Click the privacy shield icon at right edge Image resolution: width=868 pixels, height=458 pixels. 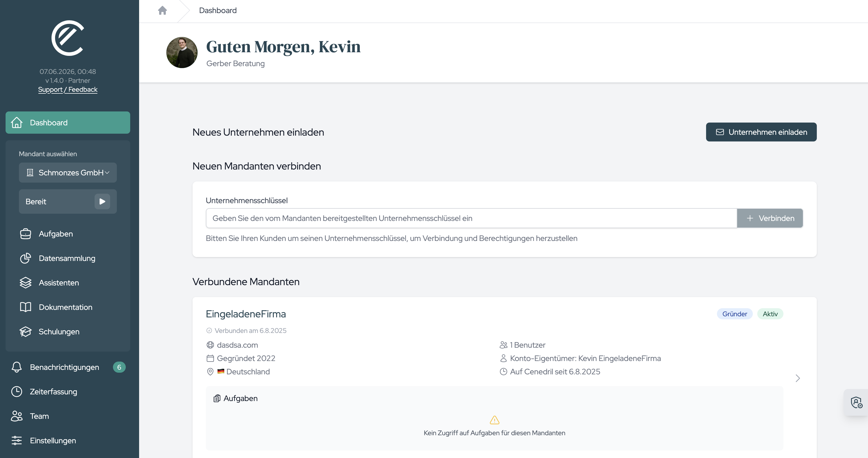click(x=856, y=402)
